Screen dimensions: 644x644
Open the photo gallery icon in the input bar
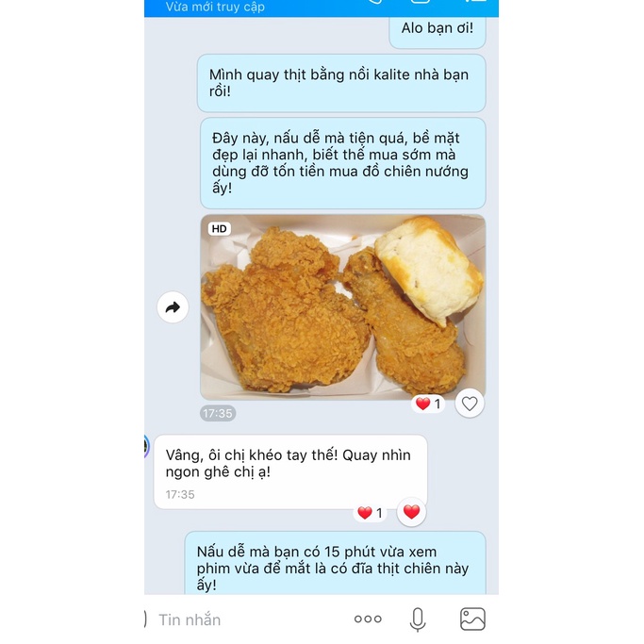[472, 619]
